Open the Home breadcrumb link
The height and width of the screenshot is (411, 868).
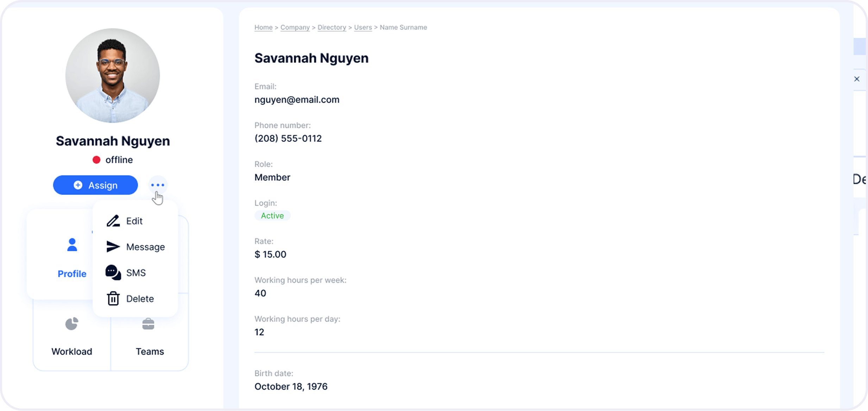point(263,27)
